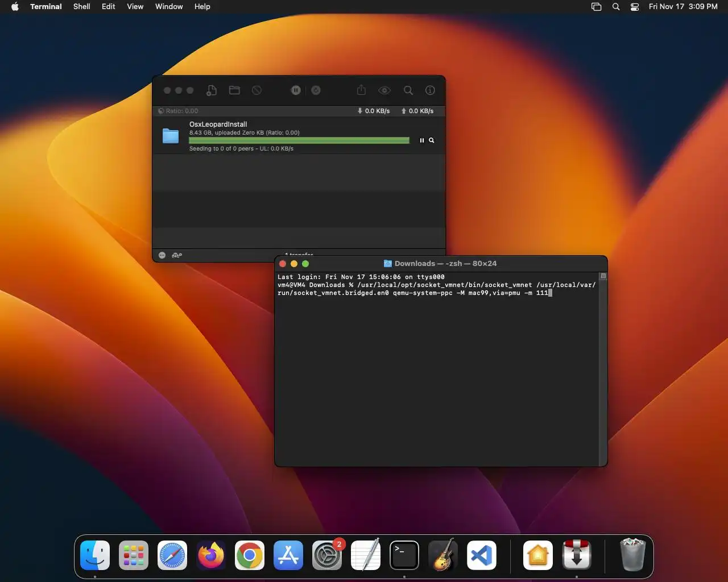Viewport: 728px width, 582px height.
Task: Click the Remove torrent icon in Transmission toolbar
Action: point(257,90)
